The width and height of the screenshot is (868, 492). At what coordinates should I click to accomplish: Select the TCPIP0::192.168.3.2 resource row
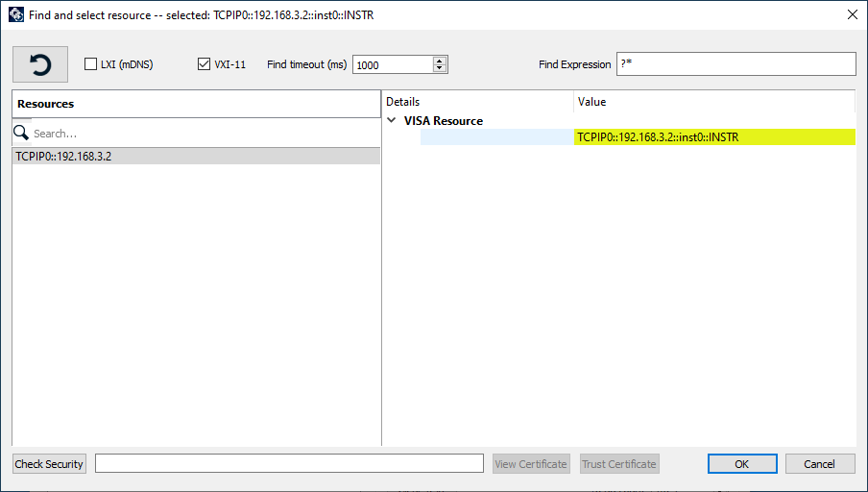click(196, 157)
